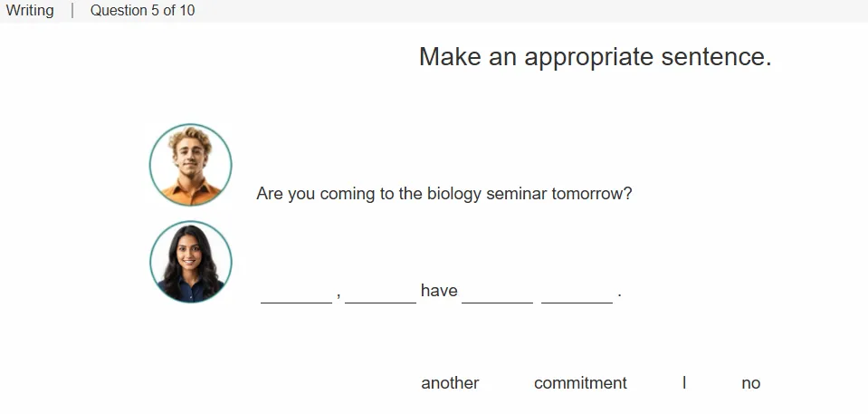Pick the word tile "I"
The image size is (868, 414).
[x=684, y=383]
